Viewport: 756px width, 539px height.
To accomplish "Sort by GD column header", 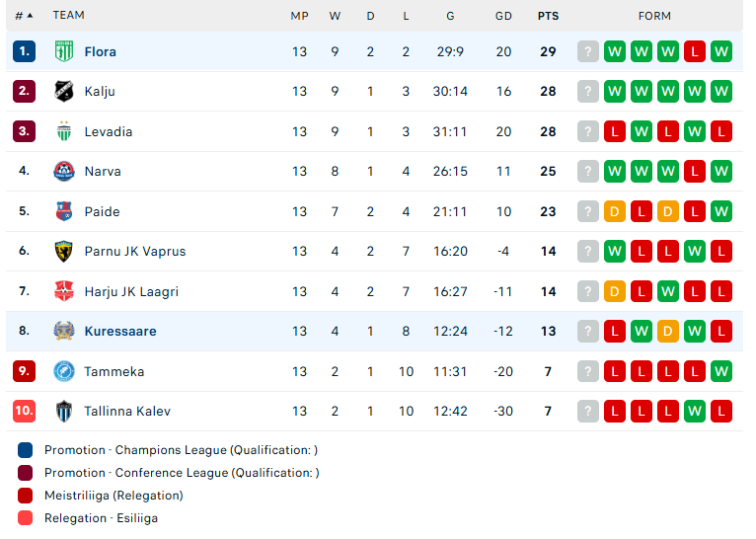I will click(503, 16).
